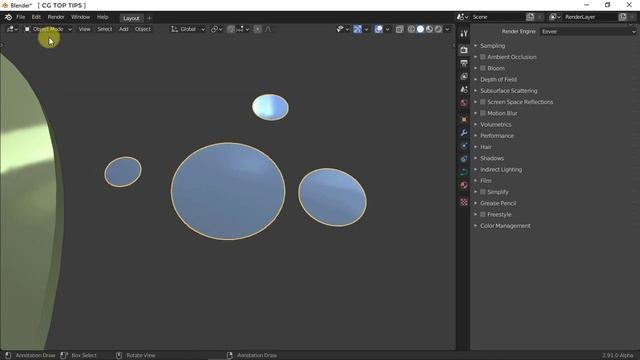Open the Edit menu
640x360 pixels.
36,17
